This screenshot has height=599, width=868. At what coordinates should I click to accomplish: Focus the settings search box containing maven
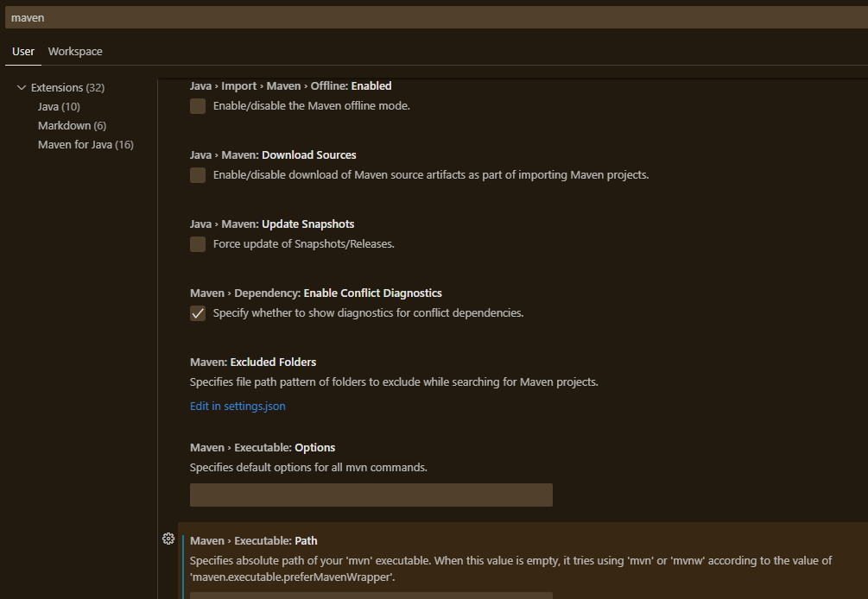(x=436, y=18)
